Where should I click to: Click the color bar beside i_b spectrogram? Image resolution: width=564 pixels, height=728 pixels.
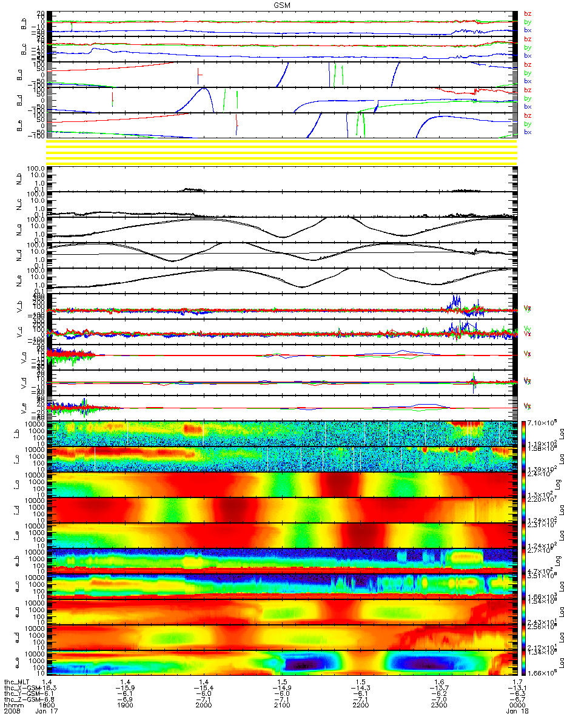tap(525, 434)
